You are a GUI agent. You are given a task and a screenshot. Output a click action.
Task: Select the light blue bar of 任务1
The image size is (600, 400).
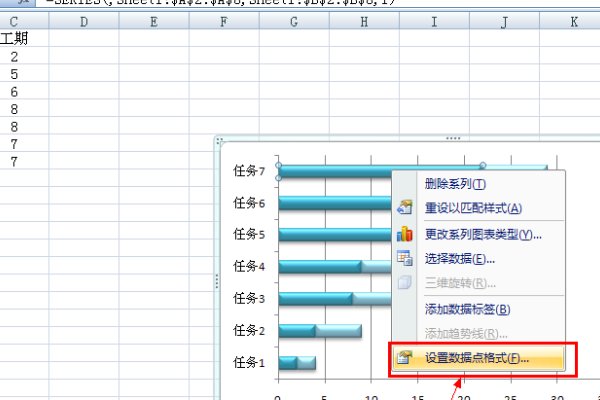[306, 363]
